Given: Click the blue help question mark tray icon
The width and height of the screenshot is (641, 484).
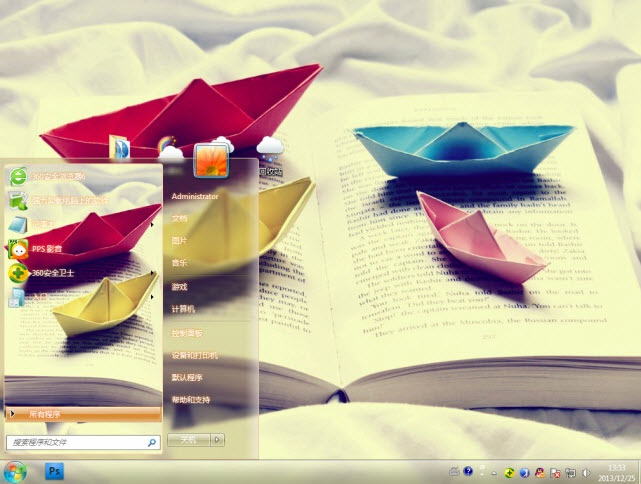Looking at the screenshot, I should (468, 472).
